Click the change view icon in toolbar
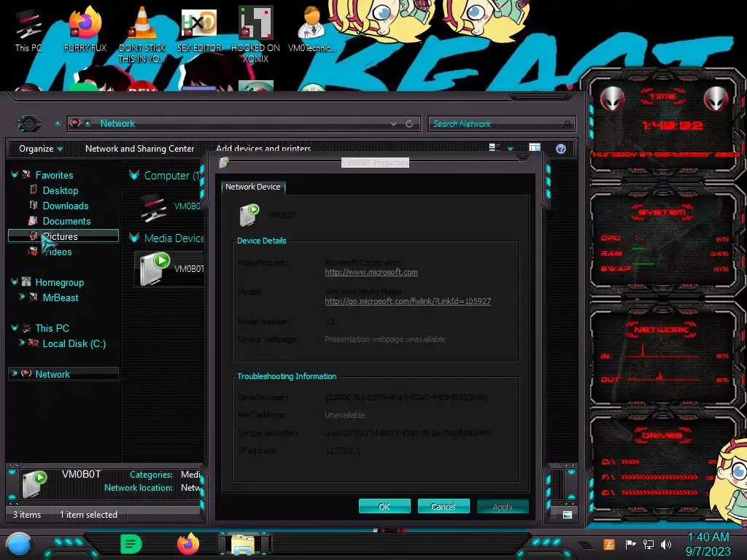Screen dimensions: 747x560 coord(495,148)
